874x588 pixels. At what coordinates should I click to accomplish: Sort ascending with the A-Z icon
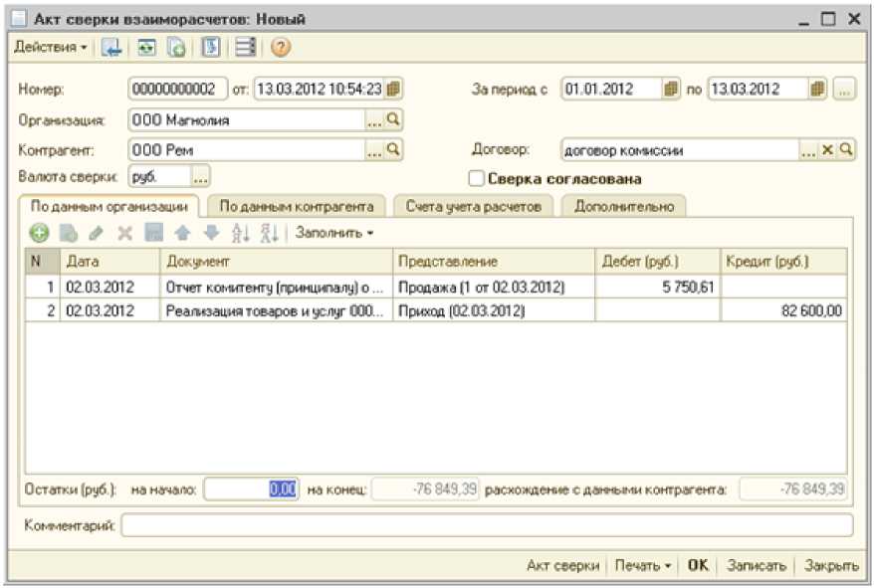pos(240,233)
